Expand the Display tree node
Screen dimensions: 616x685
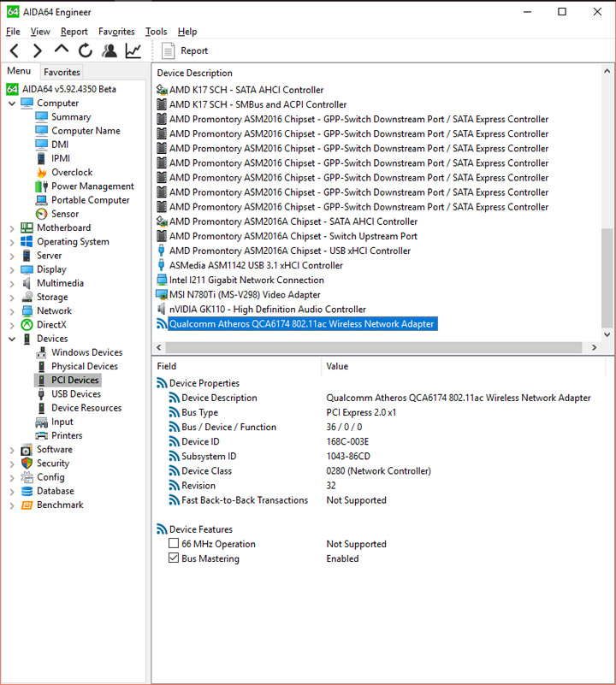(x=12, y=270)
